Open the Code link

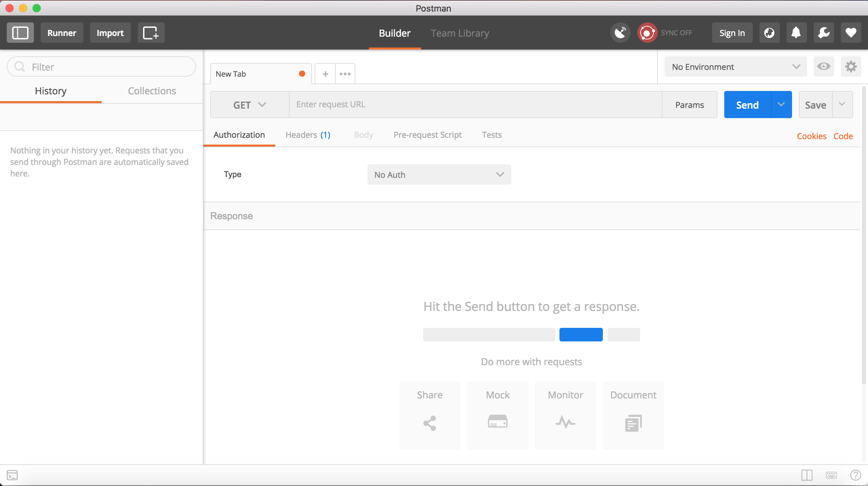843,136
